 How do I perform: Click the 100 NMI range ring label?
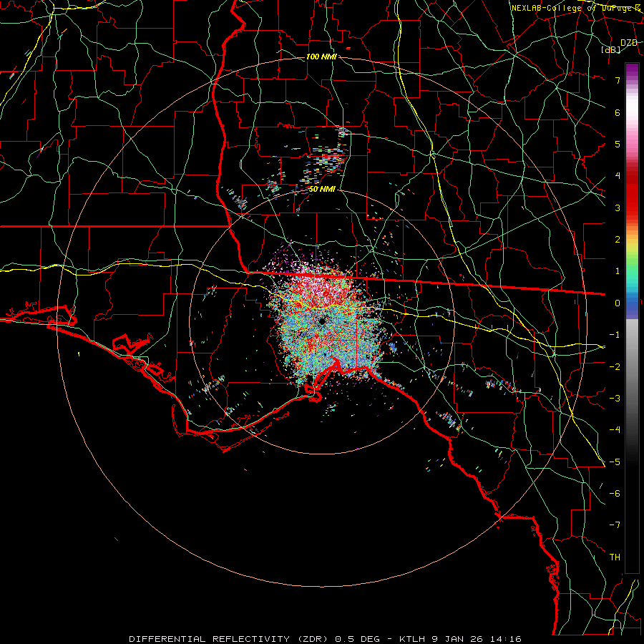tap(321, 57)
